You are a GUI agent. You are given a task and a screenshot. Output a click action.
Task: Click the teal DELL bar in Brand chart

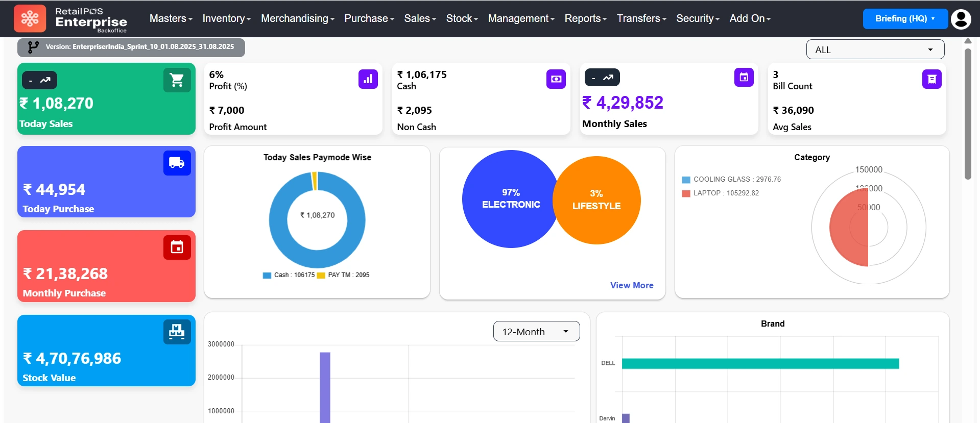(760, 363)
